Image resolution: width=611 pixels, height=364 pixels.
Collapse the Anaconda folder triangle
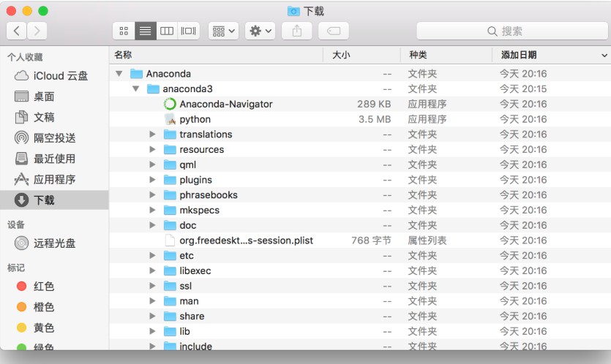[119, 73]
